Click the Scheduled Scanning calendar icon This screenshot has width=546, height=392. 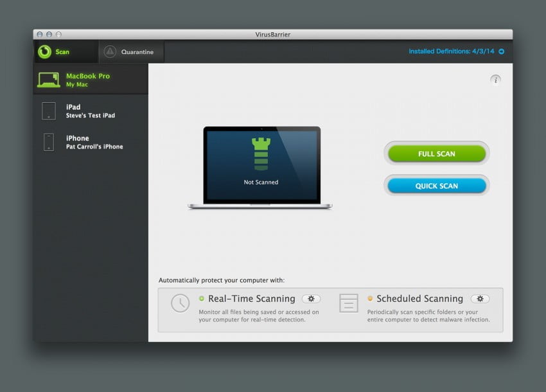point(349,303)
